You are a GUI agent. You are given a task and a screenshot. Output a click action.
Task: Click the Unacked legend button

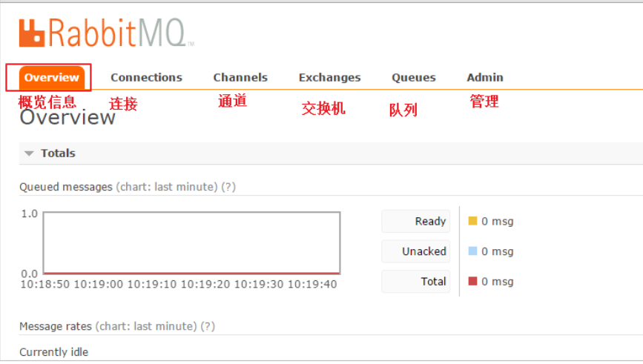click(416, 251)
